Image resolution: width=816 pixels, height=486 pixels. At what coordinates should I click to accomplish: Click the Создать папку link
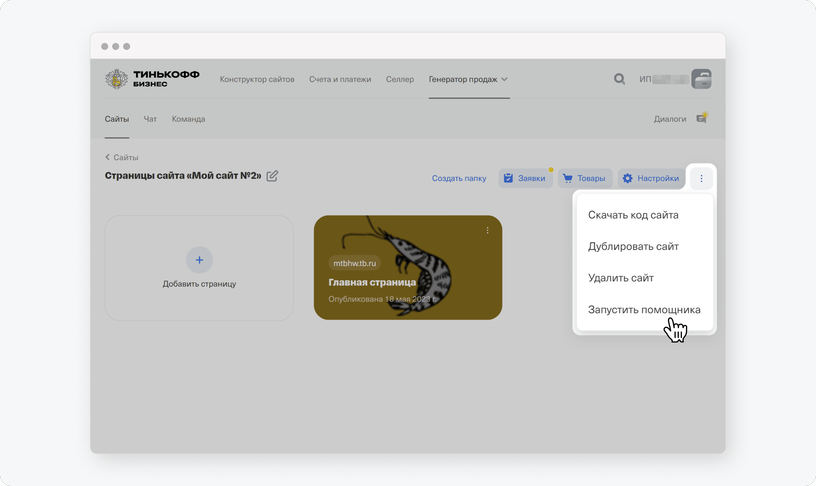[459, 178]
